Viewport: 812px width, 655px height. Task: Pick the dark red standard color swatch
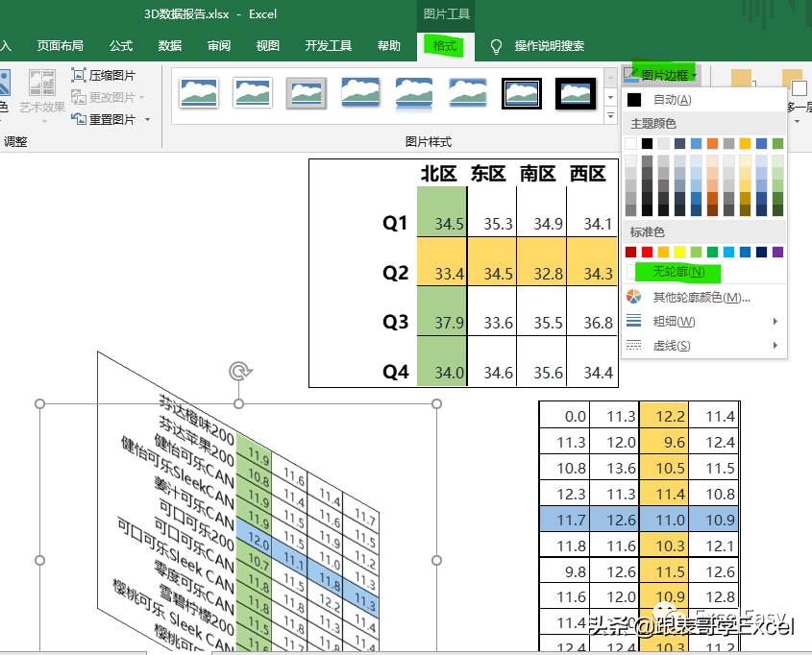click(630, 252)
